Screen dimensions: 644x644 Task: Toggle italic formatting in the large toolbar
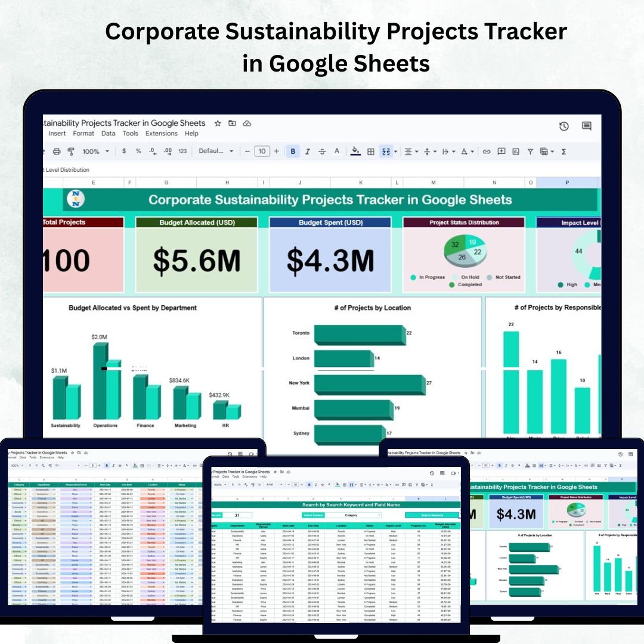pyautogui.click(x=308, y=151)
